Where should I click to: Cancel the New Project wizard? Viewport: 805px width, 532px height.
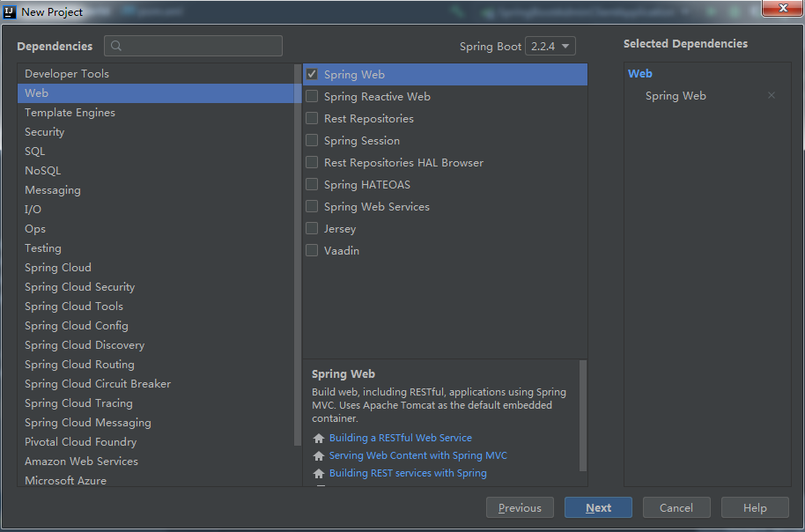click(x=676, y=508)
